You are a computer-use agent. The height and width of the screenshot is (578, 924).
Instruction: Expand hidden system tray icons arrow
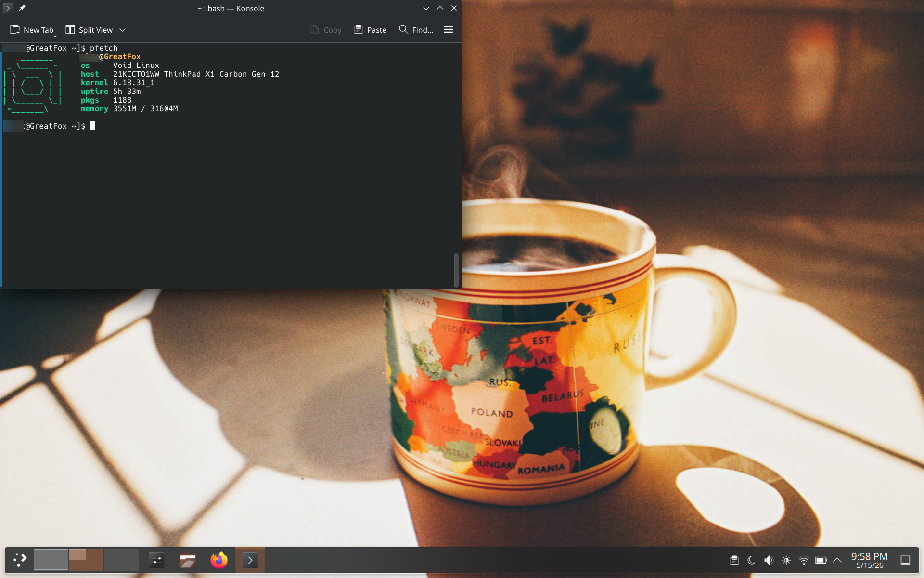click(837, 560)
